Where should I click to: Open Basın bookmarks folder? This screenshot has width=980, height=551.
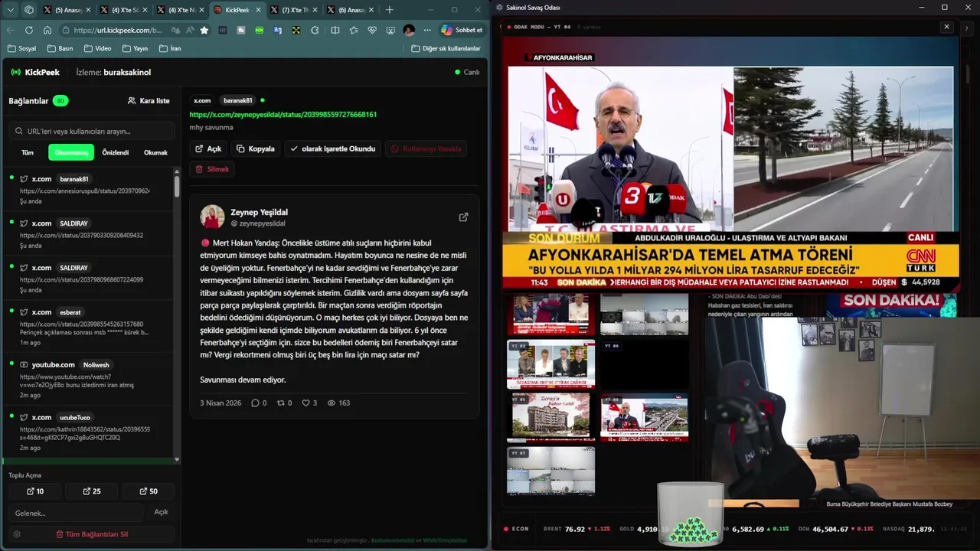pyautogui.click(x=60, y=48)
